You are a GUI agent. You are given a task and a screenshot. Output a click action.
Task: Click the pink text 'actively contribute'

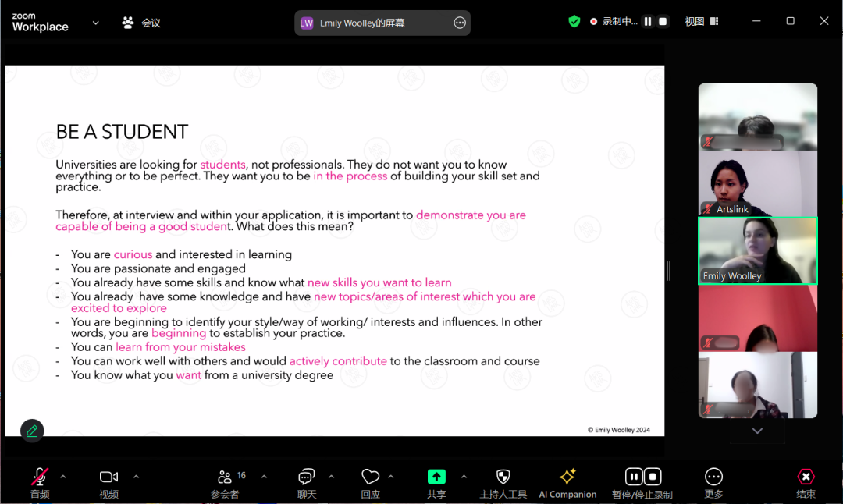point(338,361)
